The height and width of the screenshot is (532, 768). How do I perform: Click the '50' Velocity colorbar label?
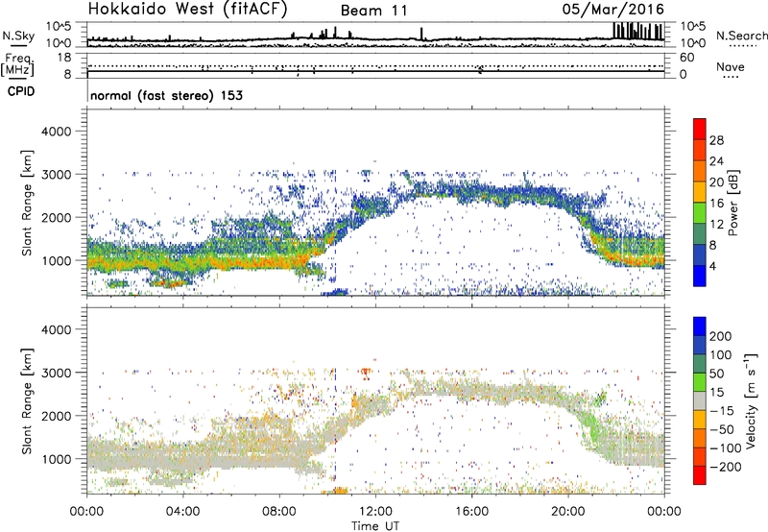[x=716, y=374]
